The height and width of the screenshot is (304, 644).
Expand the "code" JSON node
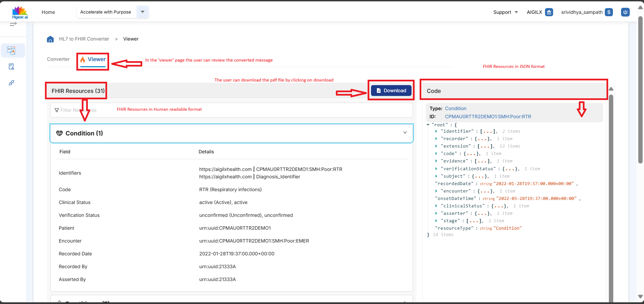click(437, 154)
